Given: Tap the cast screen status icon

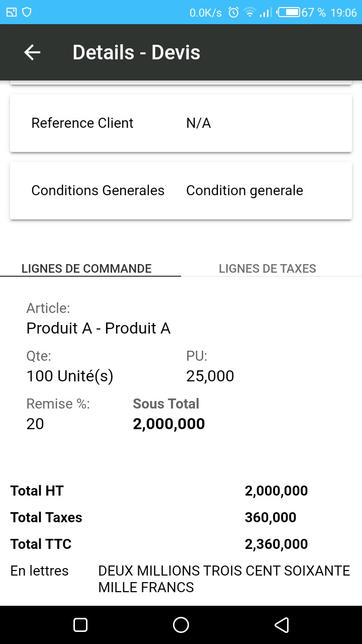Looking at the screenshot, I should tap(12, 13).
